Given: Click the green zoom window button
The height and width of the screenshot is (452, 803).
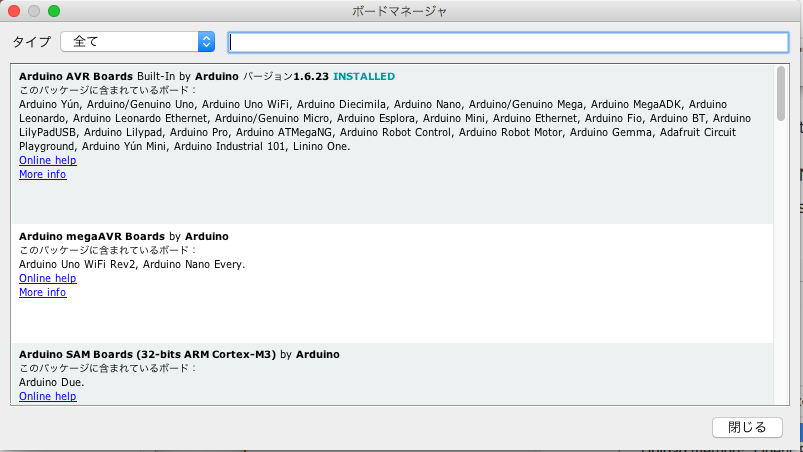Looking at the screenshot, I should (x=54, y=11).
